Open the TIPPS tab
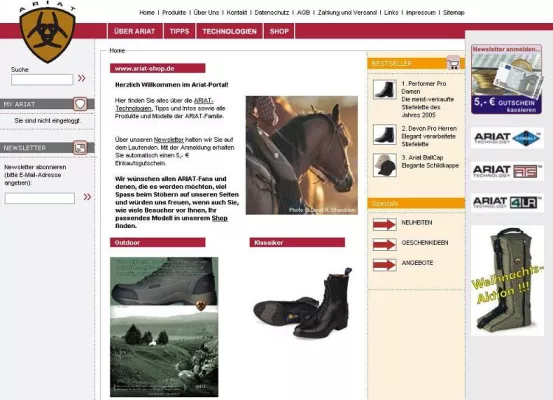553x400 pixels. [179, 31]
